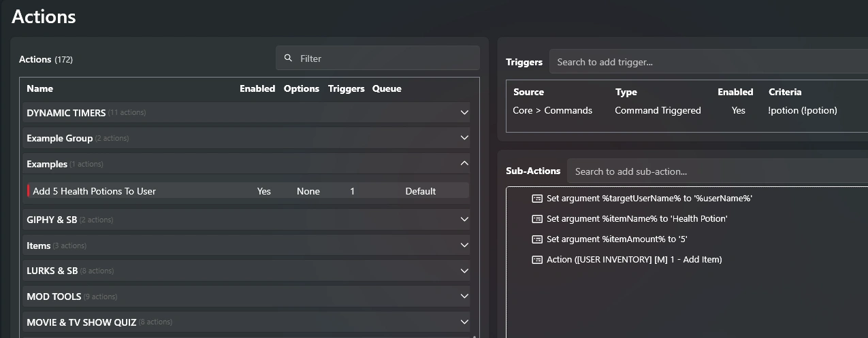Collapse the Examples group chevron
The height and width of the screenshot is (338, 868).
[x=464, y=163]
